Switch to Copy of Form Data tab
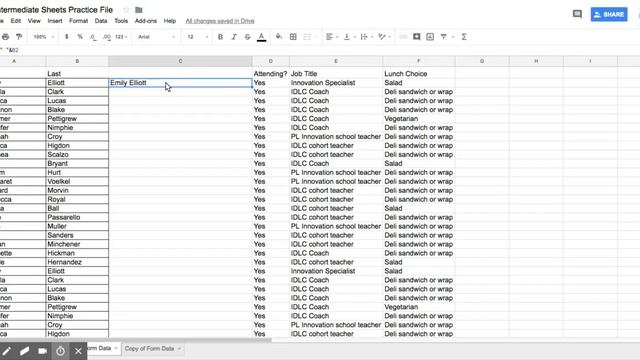 [x=149, y=349]
